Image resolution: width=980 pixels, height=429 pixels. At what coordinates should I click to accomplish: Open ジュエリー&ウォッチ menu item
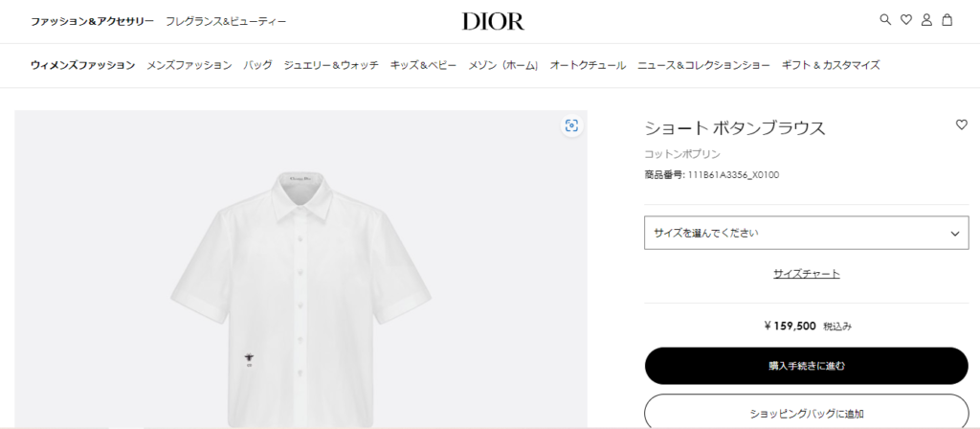[331, 65]
